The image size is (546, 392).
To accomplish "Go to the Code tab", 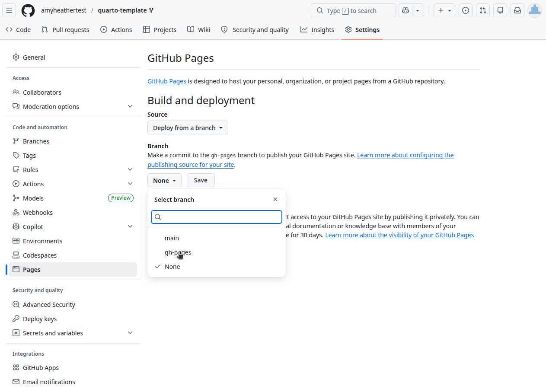I will pyautogui.click(x=18, y=29).
